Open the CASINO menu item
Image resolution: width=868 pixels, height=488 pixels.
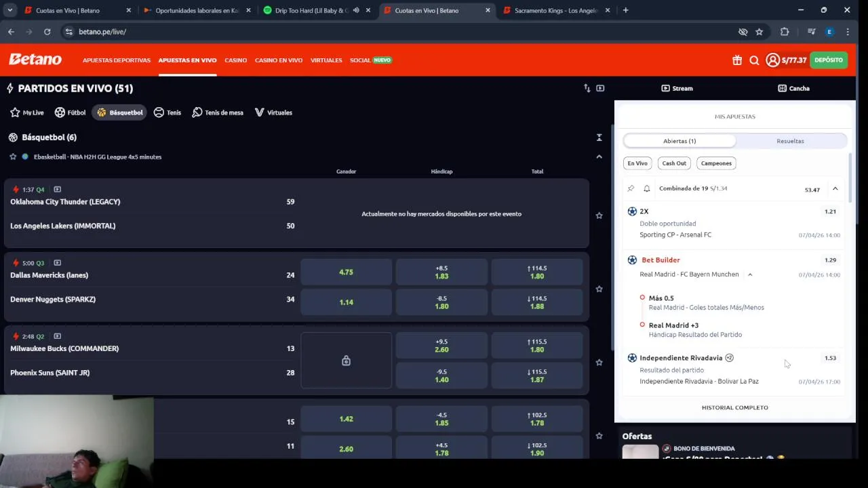point(236,60)
